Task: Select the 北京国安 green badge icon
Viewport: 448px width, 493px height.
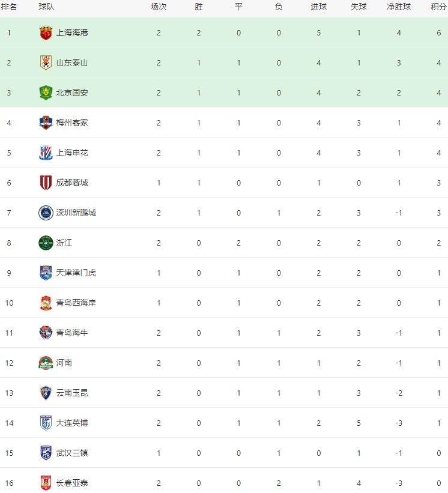Action: (x=46, y=92)
